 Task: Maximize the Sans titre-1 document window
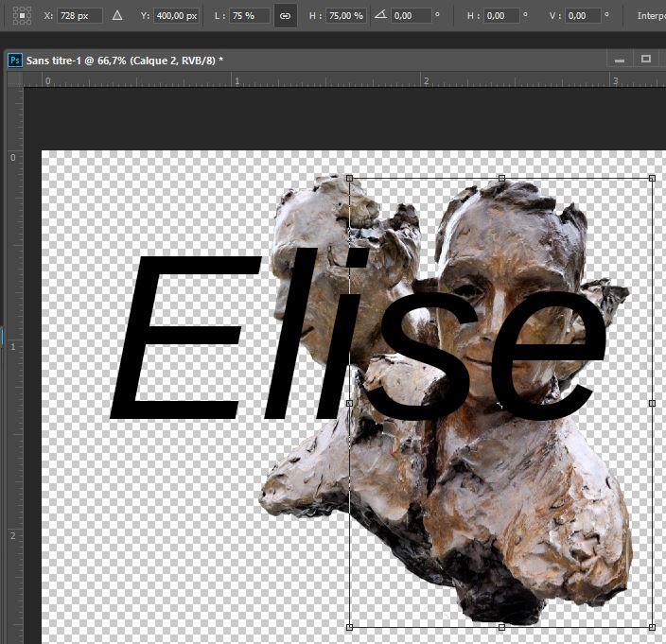pos(646,60)
